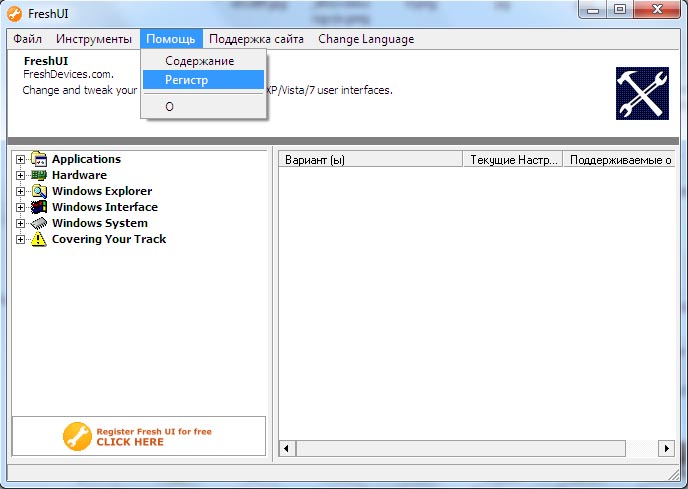Select the Applications tree label

click(86, 159)
